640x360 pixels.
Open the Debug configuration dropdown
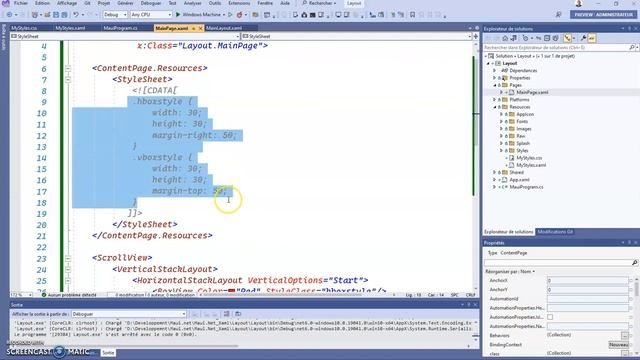tap(115, 15)
